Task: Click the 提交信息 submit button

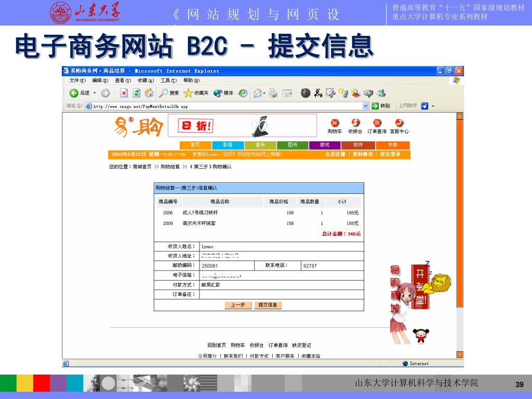Action: click(x=268, y=305)
